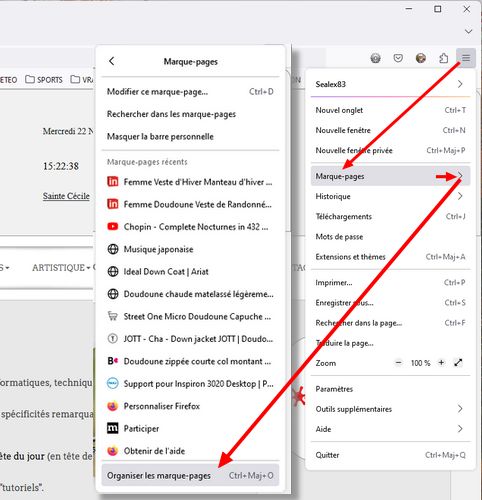Viewport: 482px width, 500px height.
Task: Open Doudoune zippée courte col montant bookmark
Action: (x=190, y=361)
